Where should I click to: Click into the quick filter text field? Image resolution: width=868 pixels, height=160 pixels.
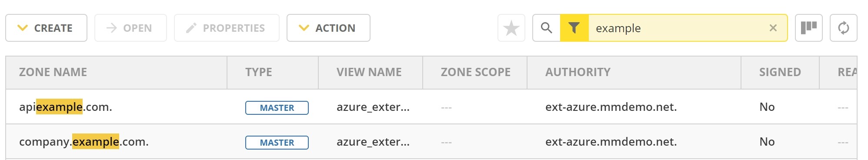pyautogui.click(x=676, y=28)
